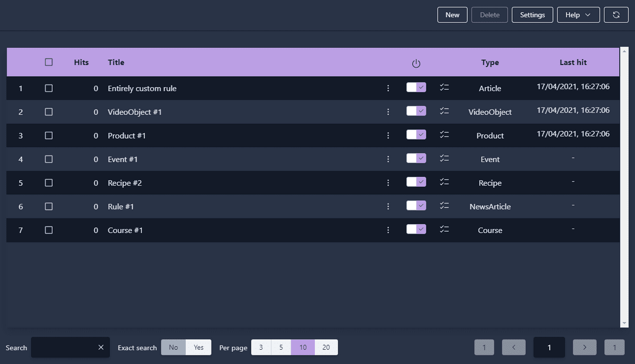Check the box for VideoObject #1
This screenshot has height=364, width=635.
point(49,112)
